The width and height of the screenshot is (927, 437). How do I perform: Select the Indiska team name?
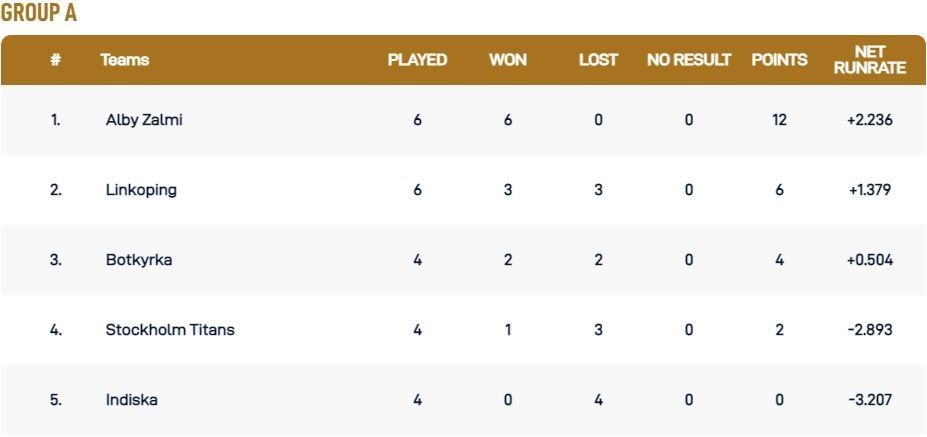[132, 400]
